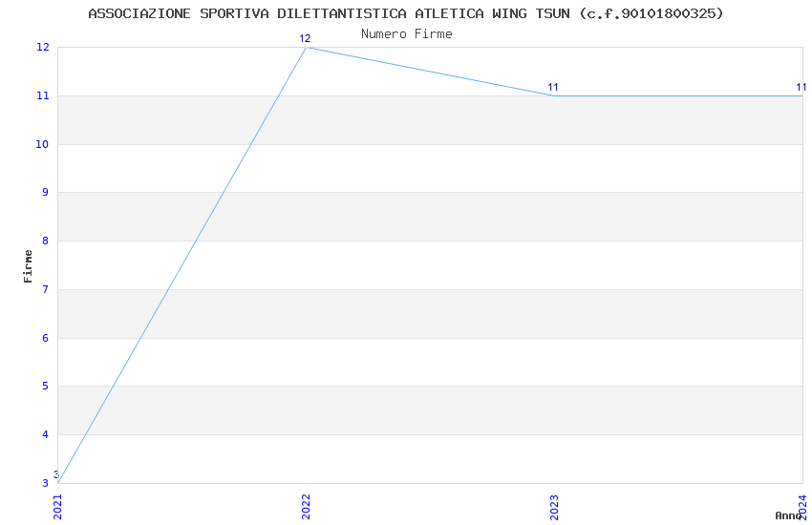The height and width of the screenshot is (525, 812).
Task: Click the data label 12 above the 2022 peak
Action: click(x=305, y=38)
